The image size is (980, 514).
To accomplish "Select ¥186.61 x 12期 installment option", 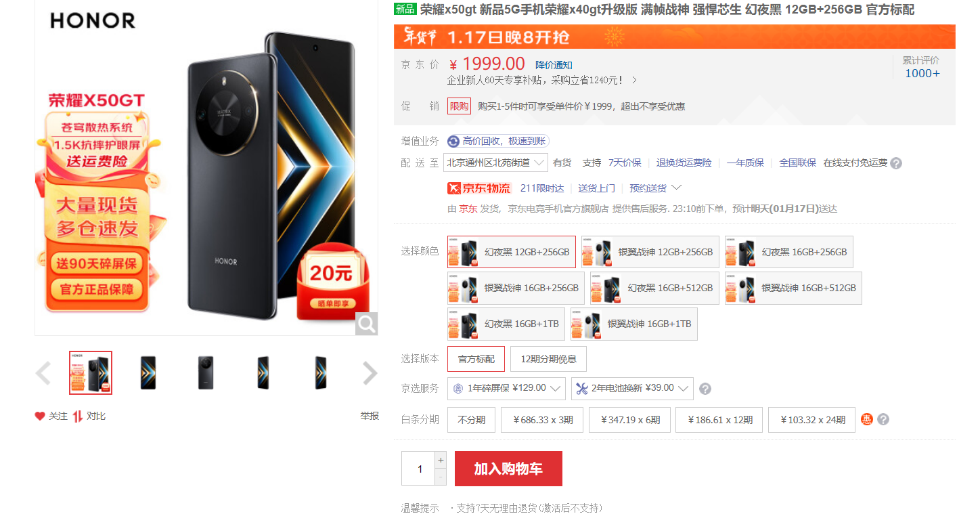I will tap(719, 420).
